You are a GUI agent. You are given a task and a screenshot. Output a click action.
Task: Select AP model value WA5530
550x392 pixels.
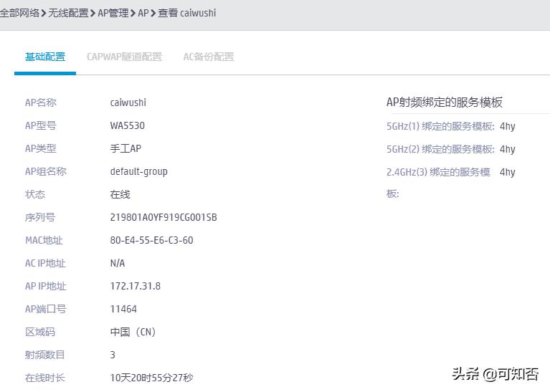click(128, 125)
